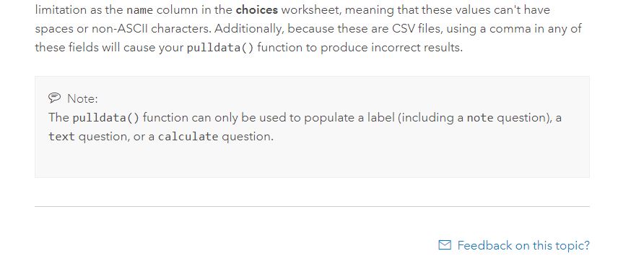Click the word CSV in the paragraph
Screen dimensions: 644x264
(x=405, y=28)
